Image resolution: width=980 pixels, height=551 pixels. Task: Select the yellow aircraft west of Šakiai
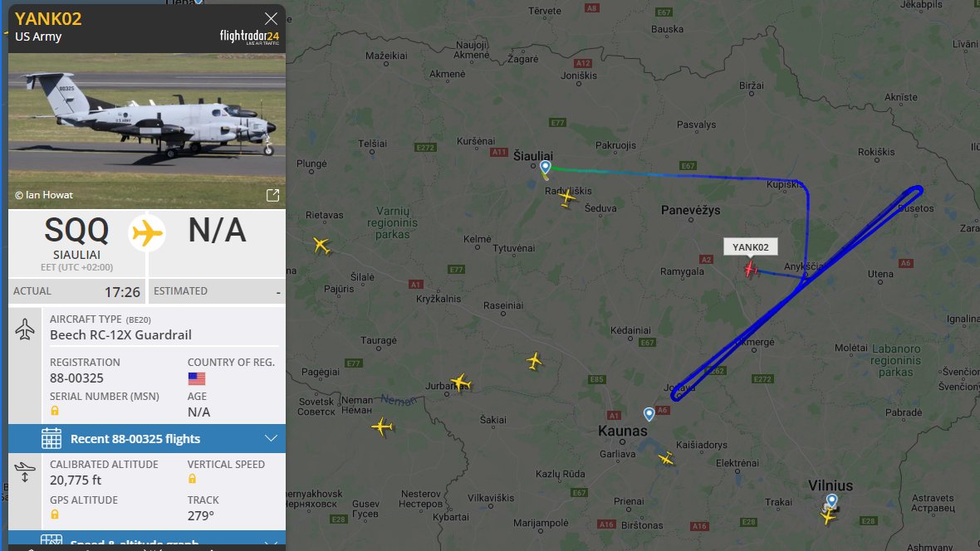(382, 427)
